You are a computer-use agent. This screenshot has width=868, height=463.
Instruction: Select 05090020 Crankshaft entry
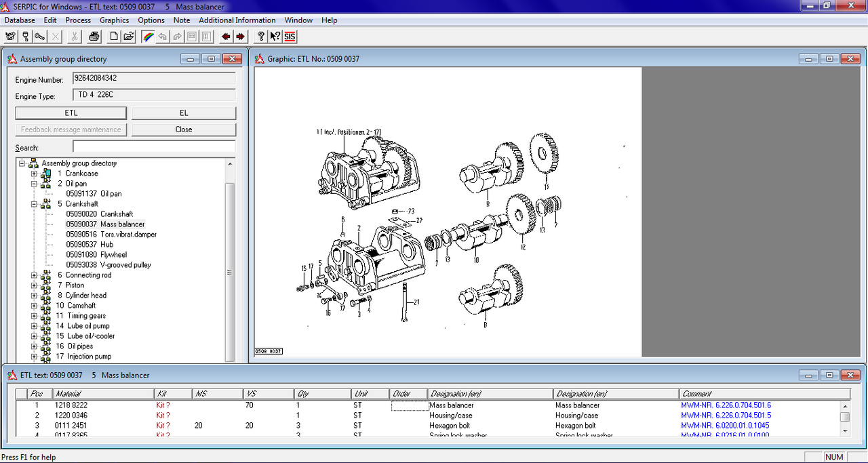99,214
